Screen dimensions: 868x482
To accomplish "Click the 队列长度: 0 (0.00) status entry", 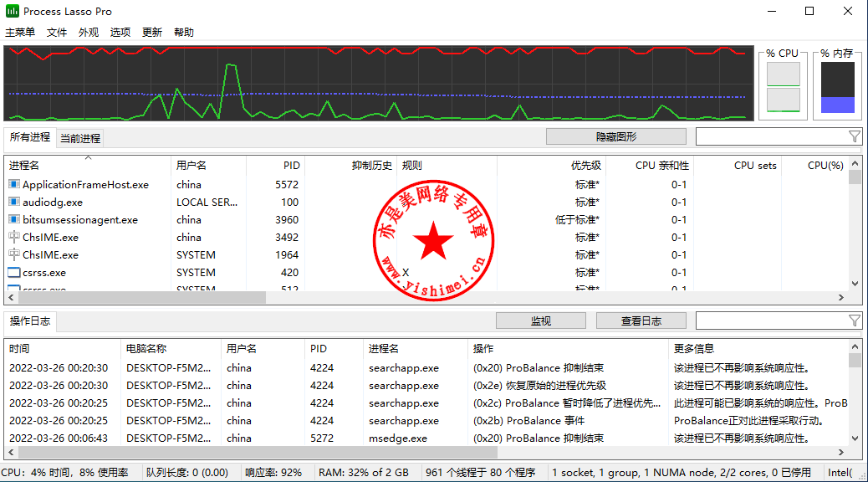I will pos(187,473).
